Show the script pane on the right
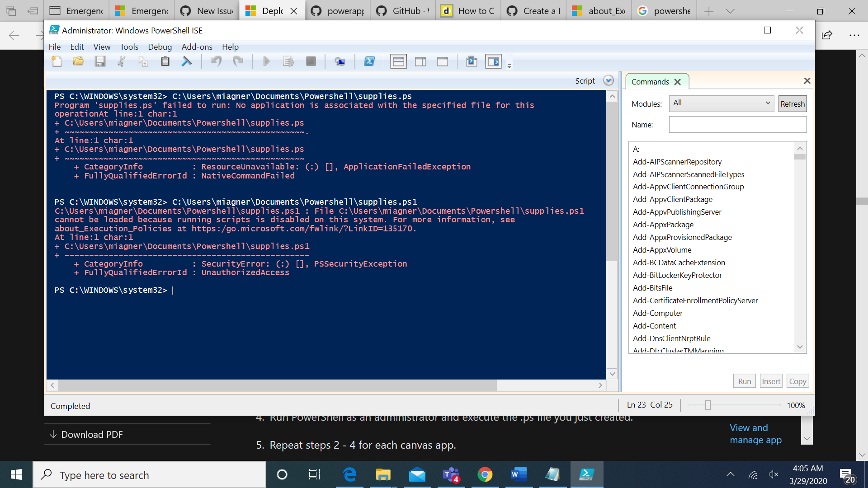The height and width of the screenshot is (488, 868). point(420,61)
